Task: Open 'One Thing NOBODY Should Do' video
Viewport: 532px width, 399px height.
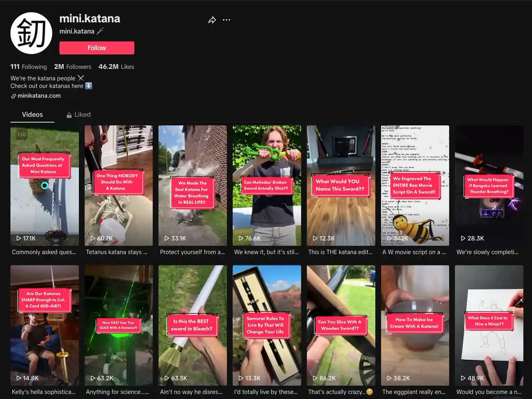Action: click(x=119, y=185)
